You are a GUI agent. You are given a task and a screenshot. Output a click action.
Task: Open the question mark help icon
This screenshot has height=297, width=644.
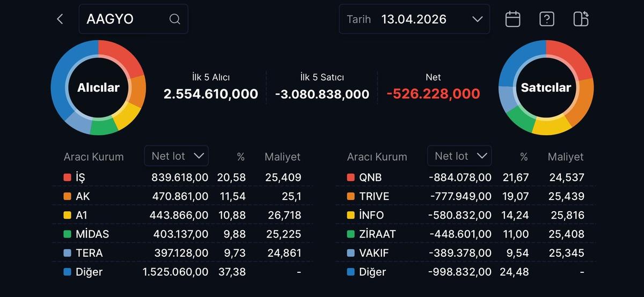(x=546, y=19)
